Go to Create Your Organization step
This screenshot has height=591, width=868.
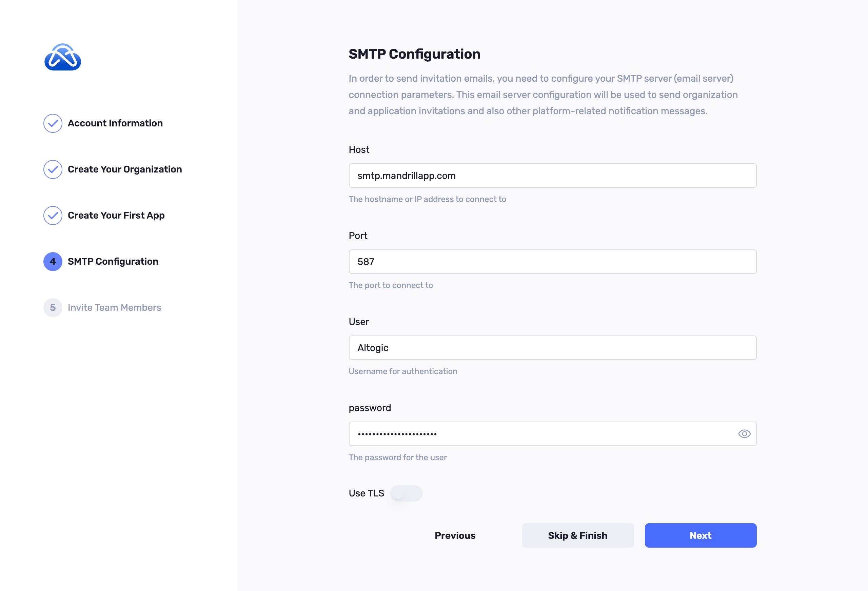pyautogui.click(x=125, y=169)
